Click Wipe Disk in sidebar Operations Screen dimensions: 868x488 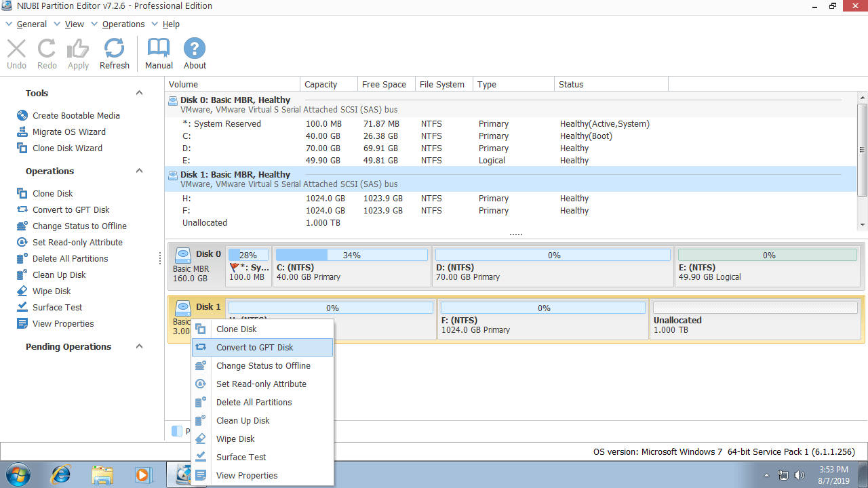[52, 291]
